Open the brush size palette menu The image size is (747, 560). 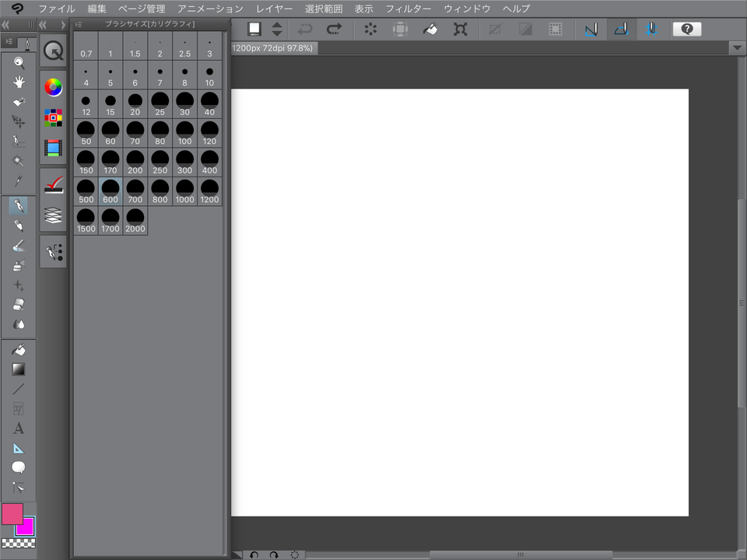point(79,24)
